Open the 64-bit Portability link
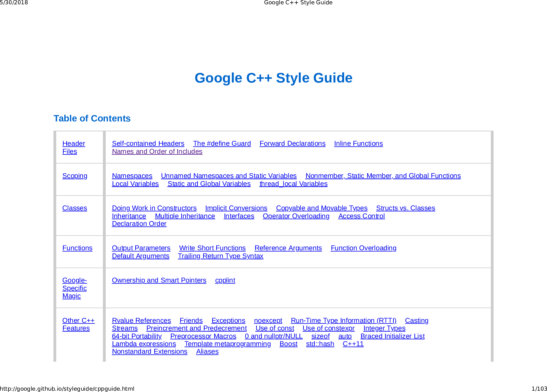This screenshot has height=392, width=547. click(137, 336)
